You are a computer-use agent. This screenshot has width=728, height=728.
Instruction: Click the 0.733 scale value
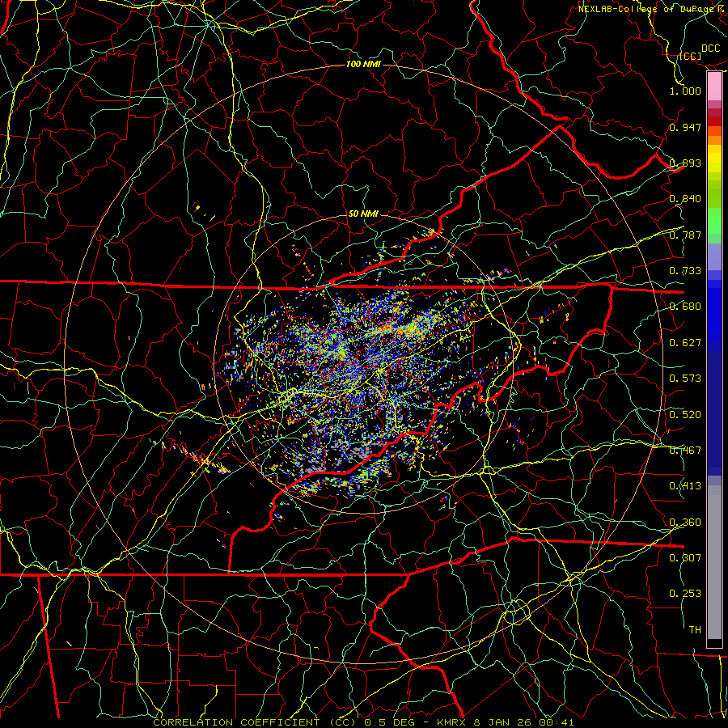click(685, 271)
